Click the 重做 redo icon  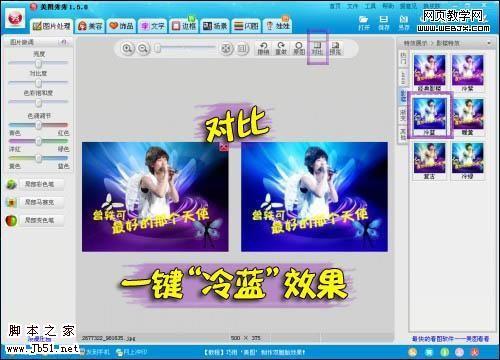click(281, 49)
